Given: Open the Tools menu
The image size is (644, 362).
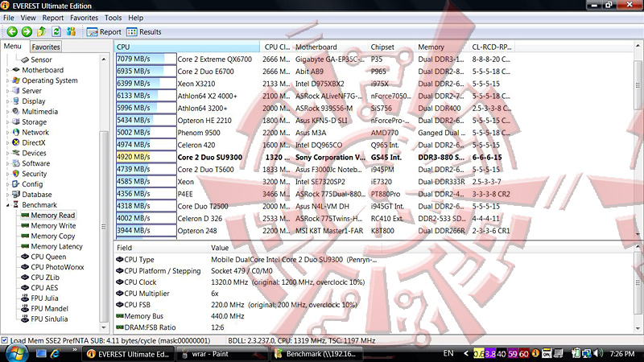Looking at the screenshot, I should pyautogui.click(x=113, y=18).
